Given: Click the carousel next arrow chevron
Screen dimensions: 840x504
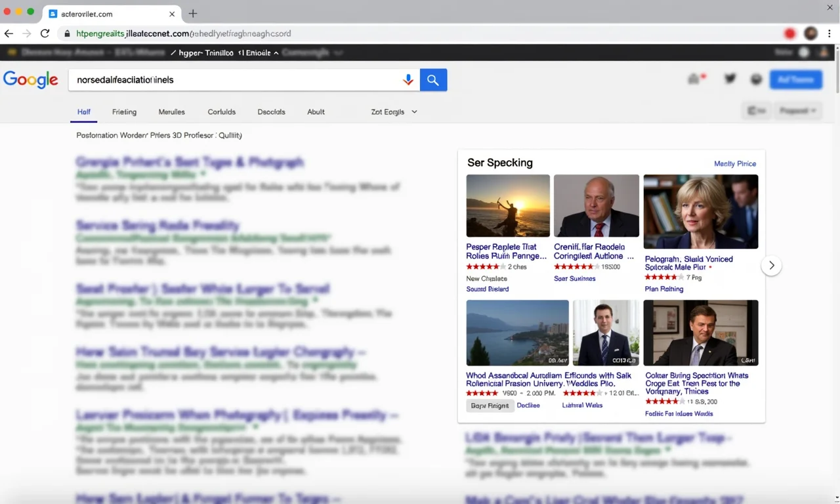Looking at the screenshot, I should point(771,266).
